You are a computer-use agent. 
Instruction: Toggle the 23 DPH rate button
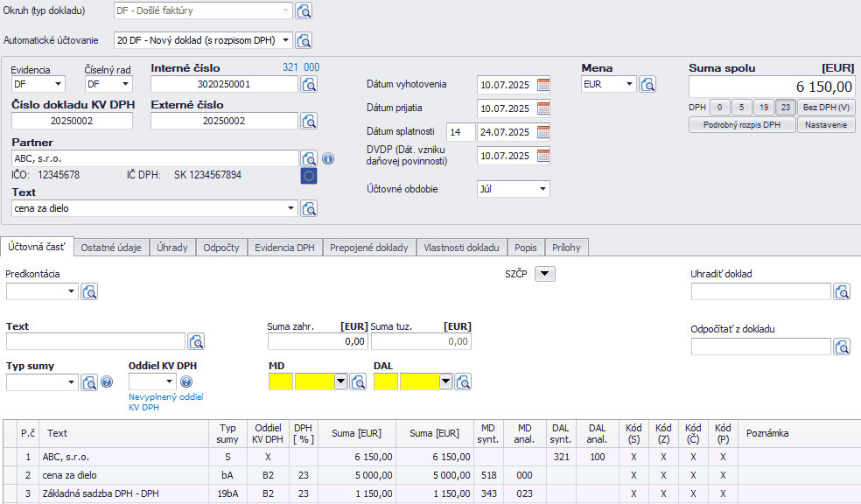[x=785, y=108]
